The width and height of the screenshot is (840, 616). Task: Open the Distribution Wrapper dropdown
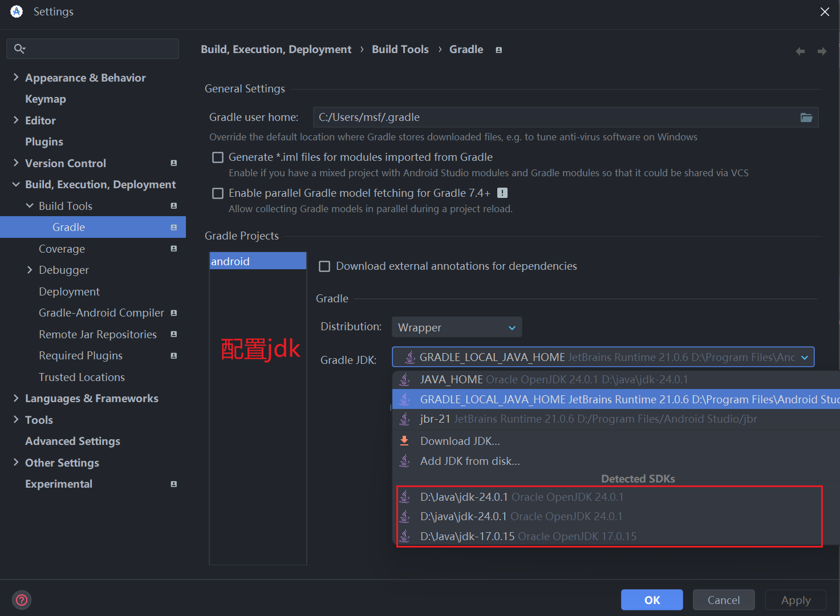tap(457, 327)
